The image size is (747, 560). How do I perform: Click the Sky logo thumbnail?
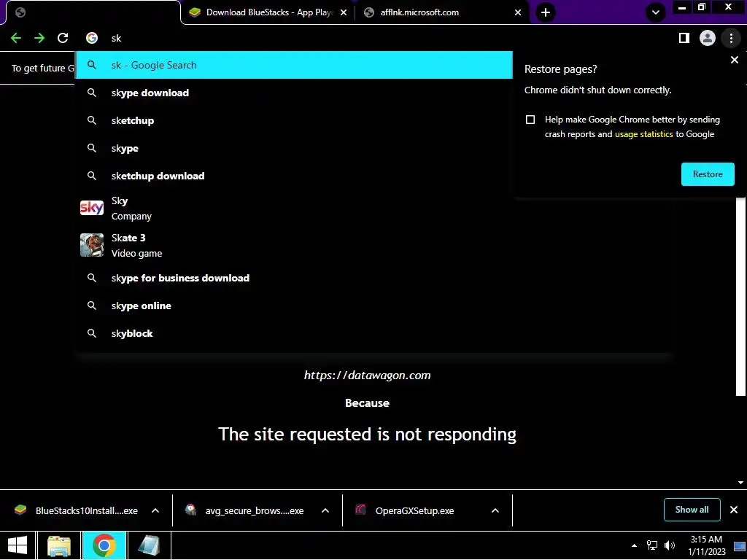[92, 208]
